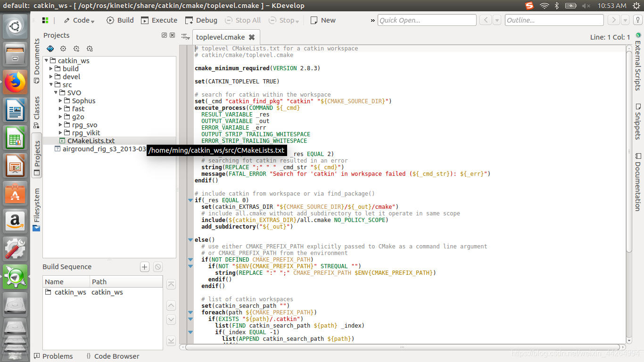The image size is (644, 362).
Task: Go back with the navigation back arrow
Action: tap(486, 20)
